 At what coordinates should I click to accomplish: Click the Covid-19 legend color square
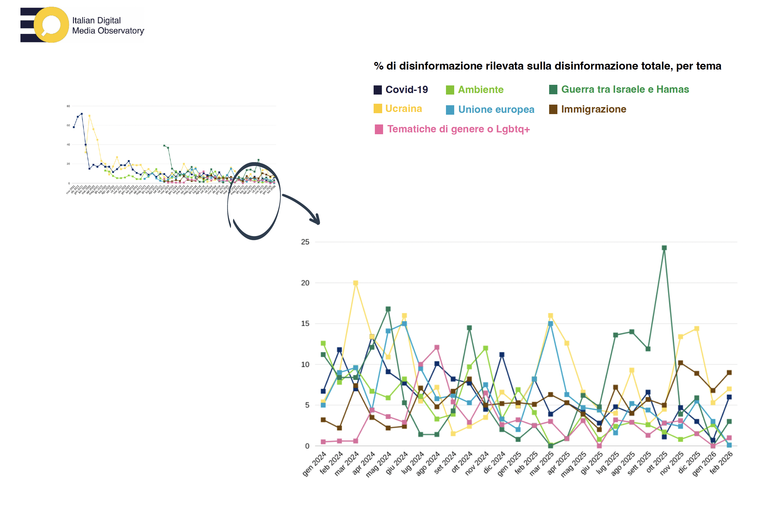pyautogui.click(x=378, y=90)
